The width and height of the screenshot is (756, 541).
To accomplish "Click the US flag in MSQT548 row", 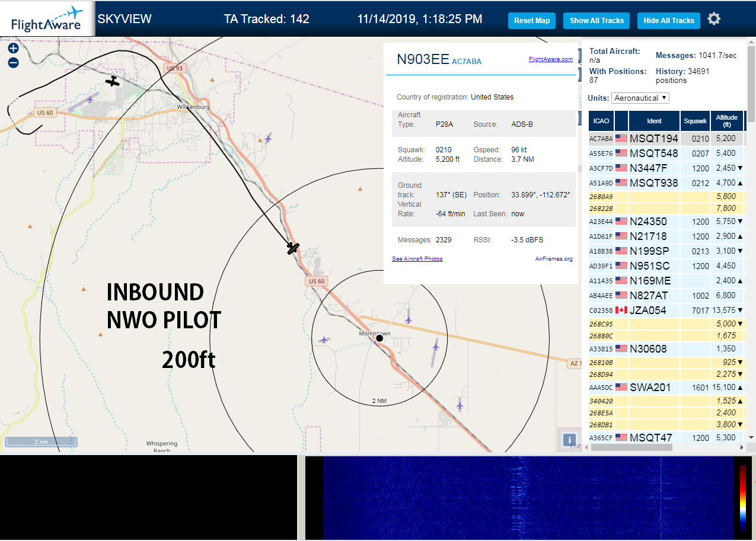I will [621, 153].
